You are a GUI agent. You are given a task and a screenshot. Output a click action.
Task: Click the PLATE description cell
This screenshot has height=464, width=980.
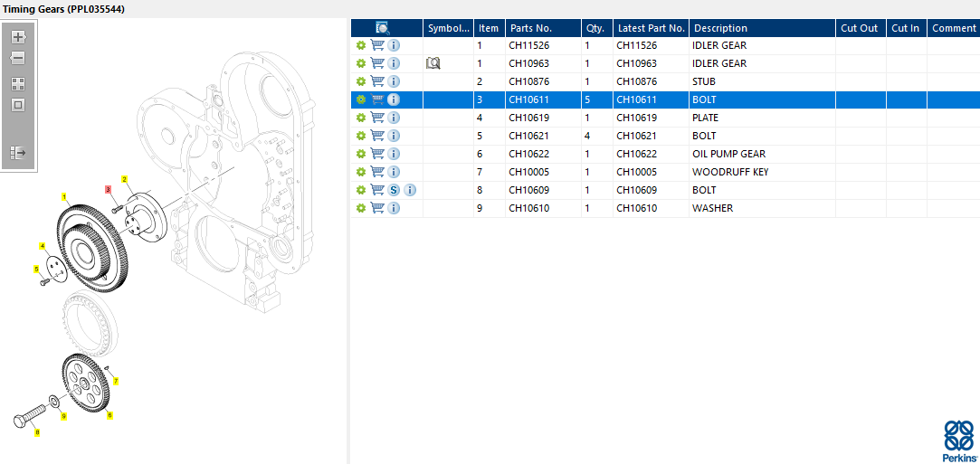(x=706, y=118)
